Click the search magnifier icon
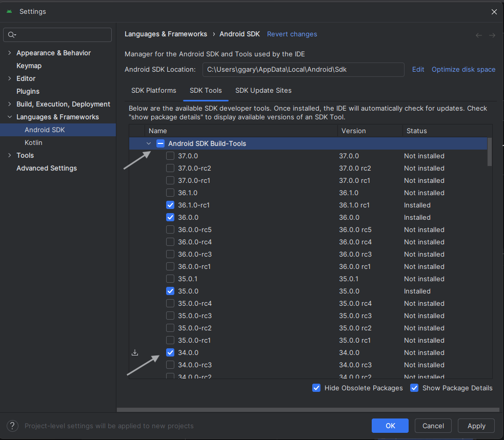Screen dimensions: 504x440 [12, 35]
